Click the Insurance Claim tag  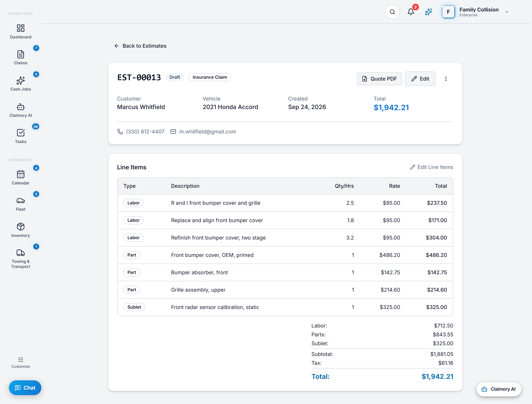pos(209,77)
